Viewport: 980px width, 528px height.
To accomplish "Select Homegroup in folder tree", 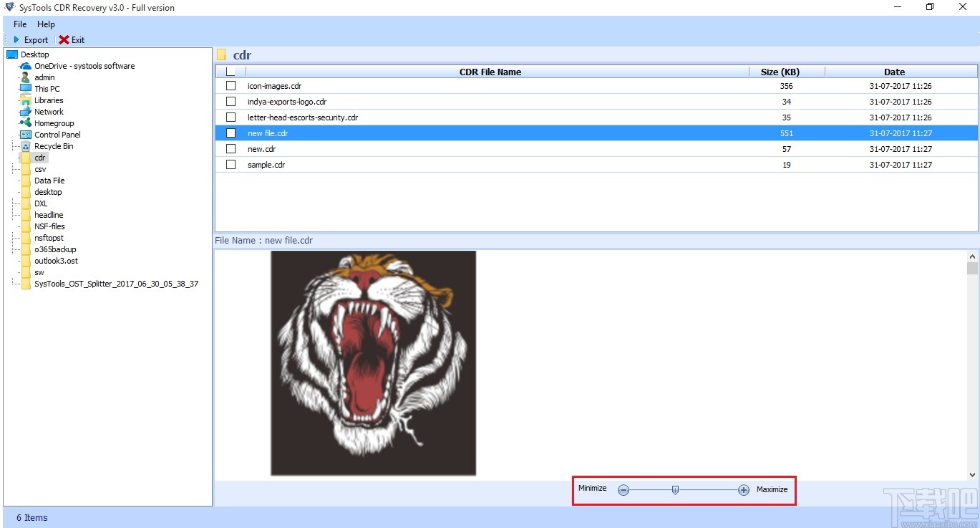I will (x=54, y=123).
